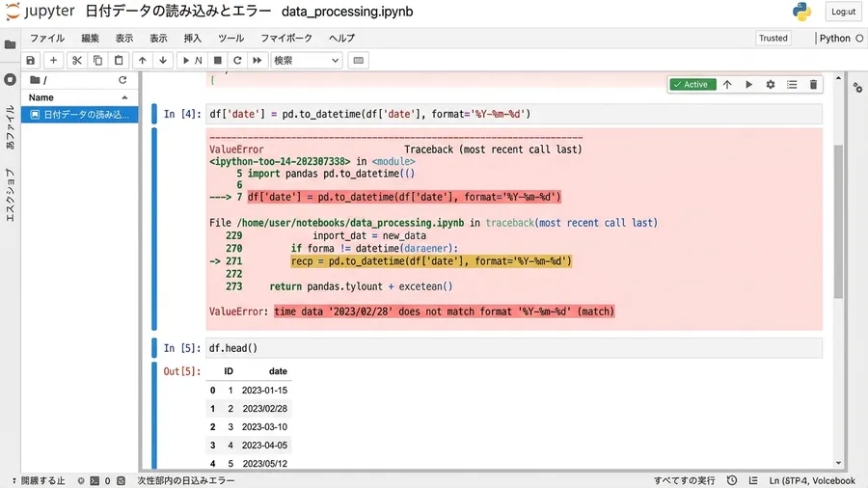868x488 pixels.
Task: Open the 挿入 menu
Action: pos(193,39)
